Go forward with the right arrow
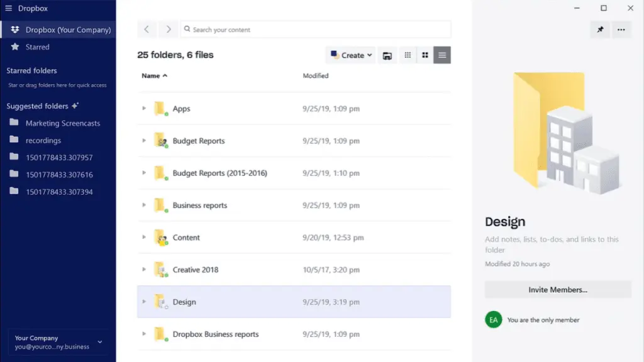This screenshot has width=644, height=362. tap(169, 30)
